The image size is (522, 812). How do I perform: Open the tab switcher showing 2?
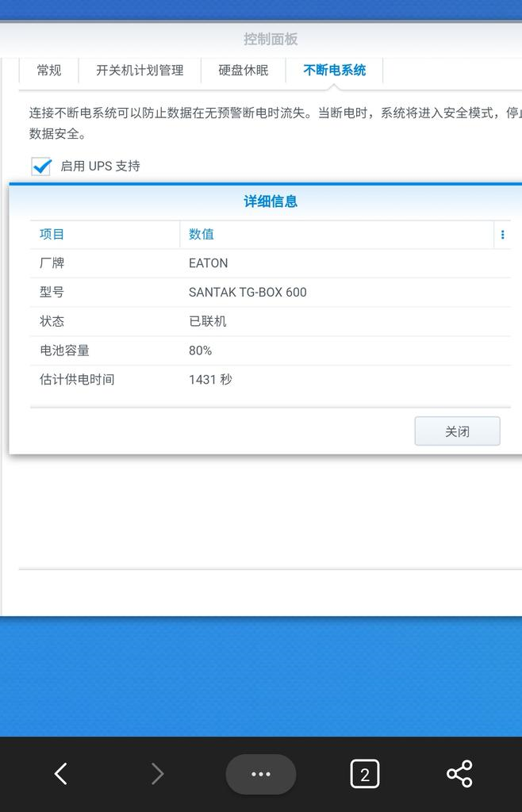(x=365, y=774)
